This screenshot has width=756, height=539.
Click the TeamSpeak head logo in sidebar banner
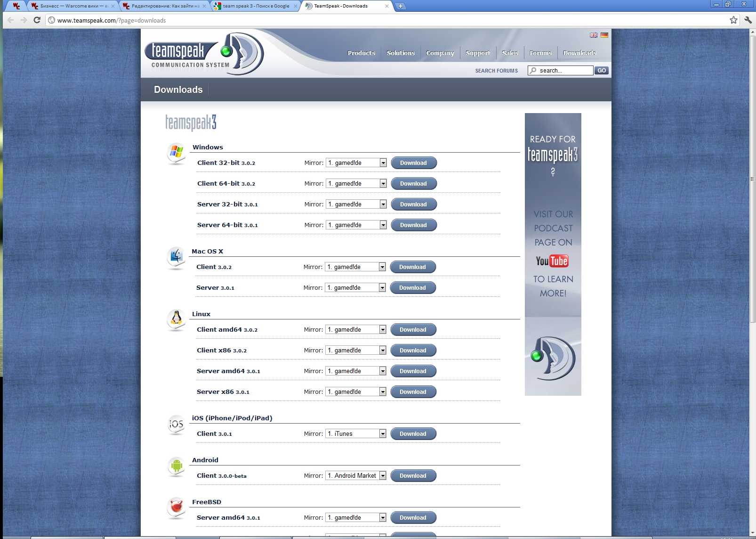[553, 358]
